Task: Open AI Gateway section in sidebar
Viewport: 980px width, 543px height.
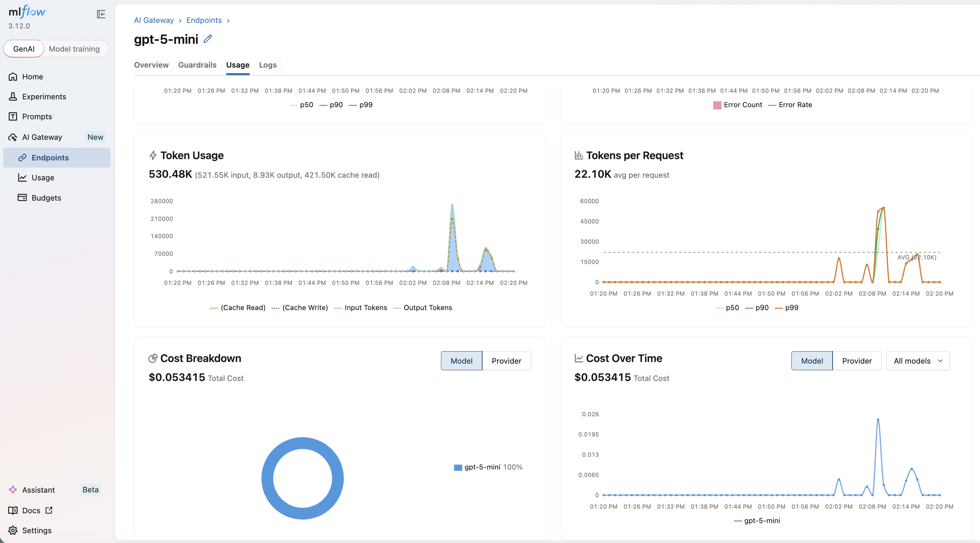Action: click(x=57, y=137)
